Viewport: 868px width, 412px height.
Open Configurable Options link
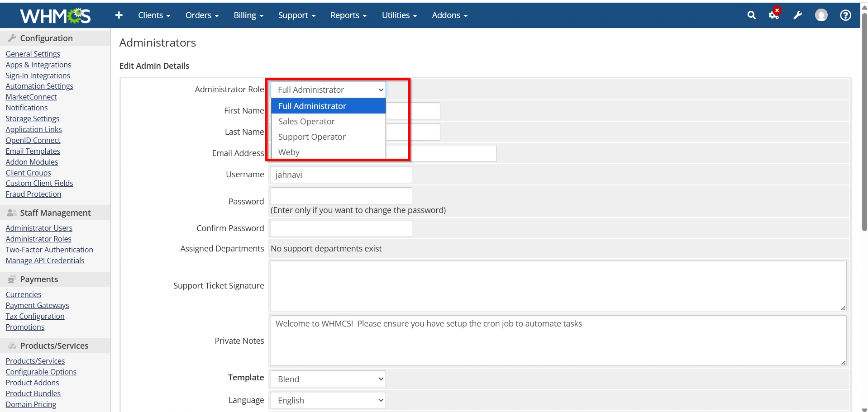click(x=41, y=372)
